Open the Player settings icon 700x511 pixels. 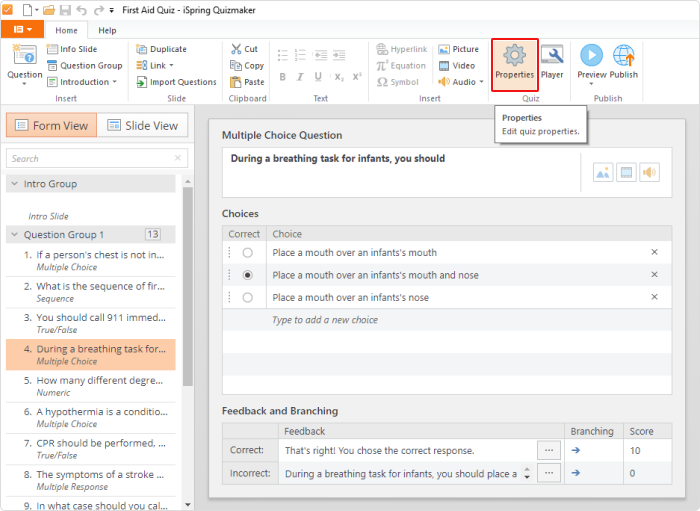[x=552, y=55]
